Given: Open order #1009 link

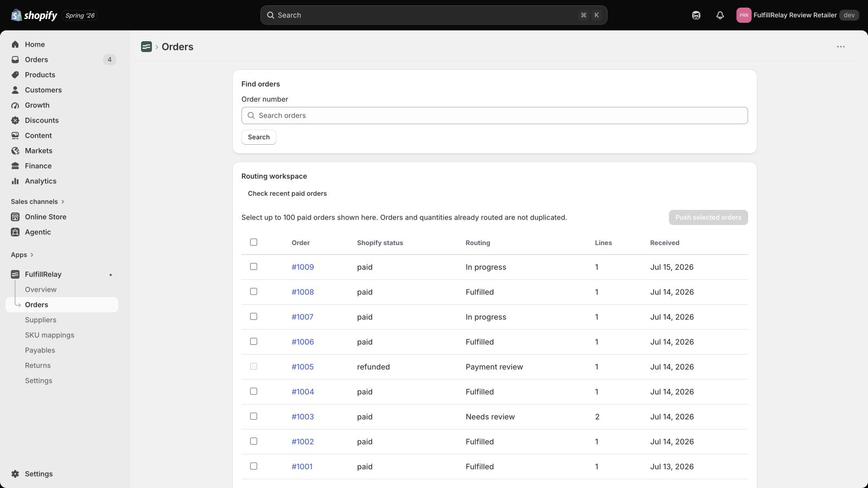Looking at the screenshot, I should 303,267.
